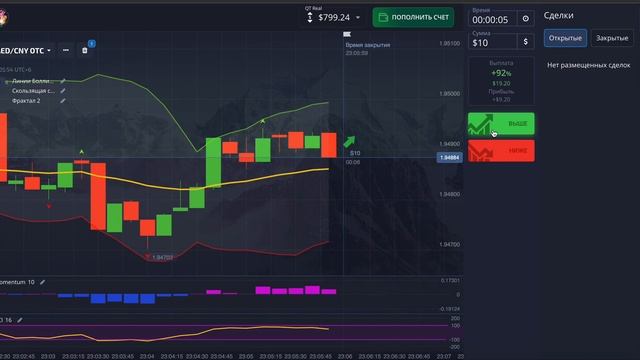Click the wallet icon on the deposit button
640x360 pixels.
(x=383, y=17)
